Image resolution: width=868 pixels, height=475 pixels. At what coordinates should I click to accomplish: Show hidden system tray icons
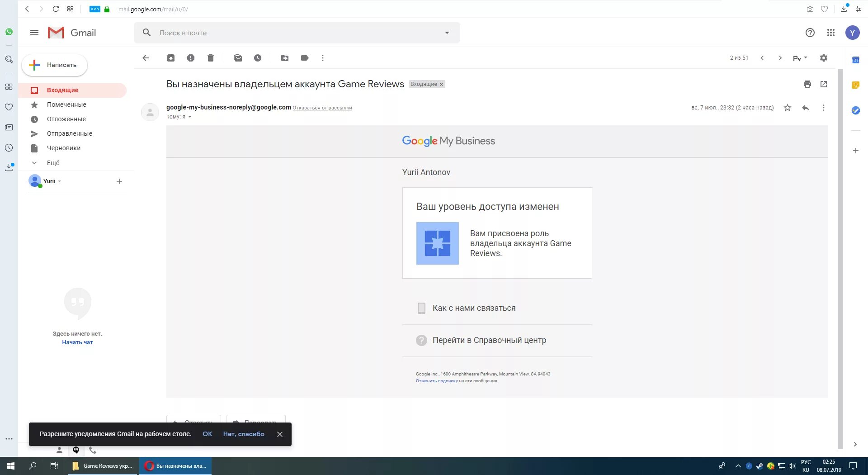coord(738,466)
